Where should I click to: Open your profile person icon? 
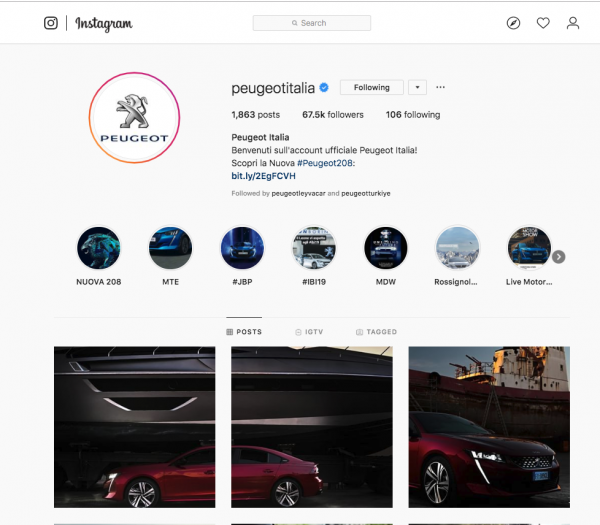(573, 23)
